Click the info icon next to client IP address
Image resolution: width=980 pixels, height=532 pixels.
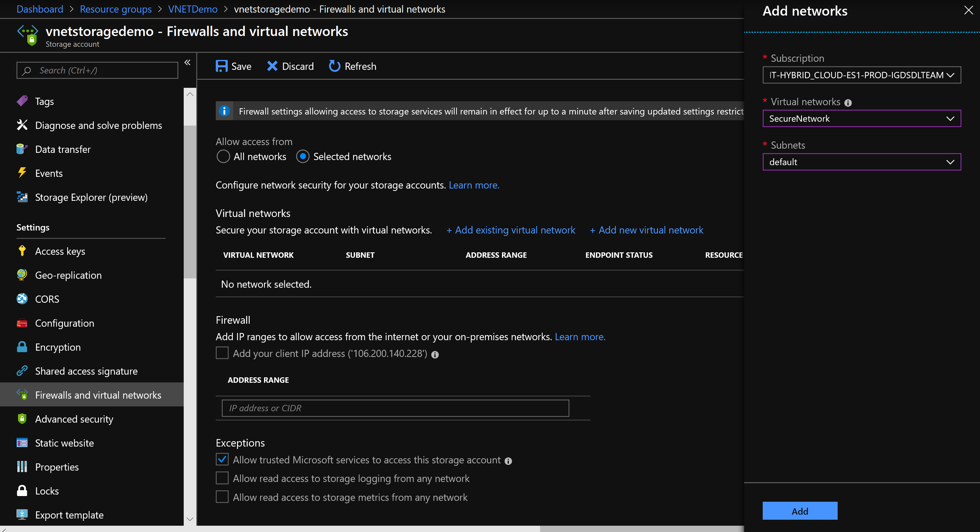[x=435, y=355]
